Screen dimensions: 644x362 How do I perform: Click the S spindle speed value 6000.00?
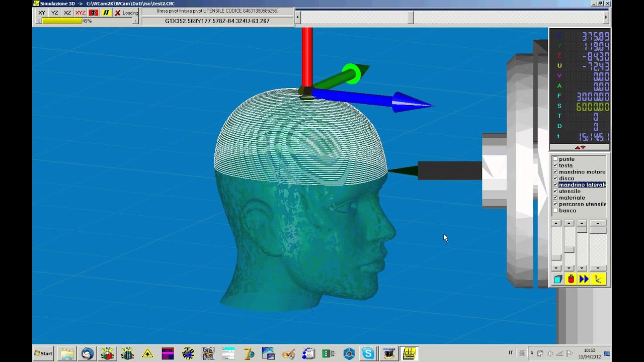[593, 107]
